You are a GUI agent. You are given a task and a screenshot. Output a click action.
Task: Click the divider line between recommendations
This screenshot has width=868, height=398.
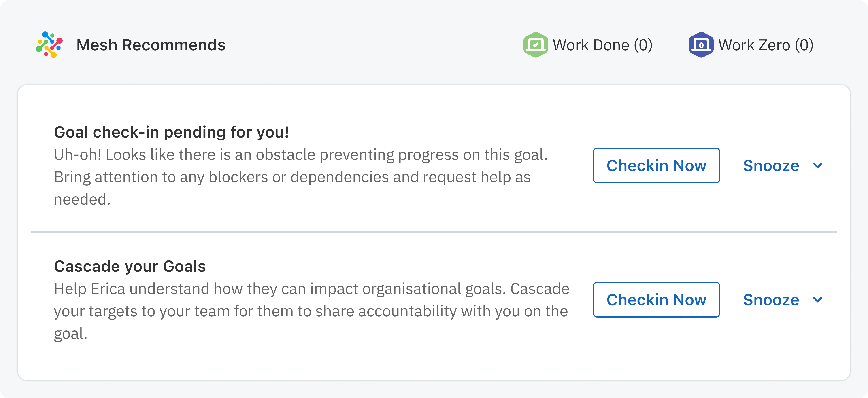[434, 232]
